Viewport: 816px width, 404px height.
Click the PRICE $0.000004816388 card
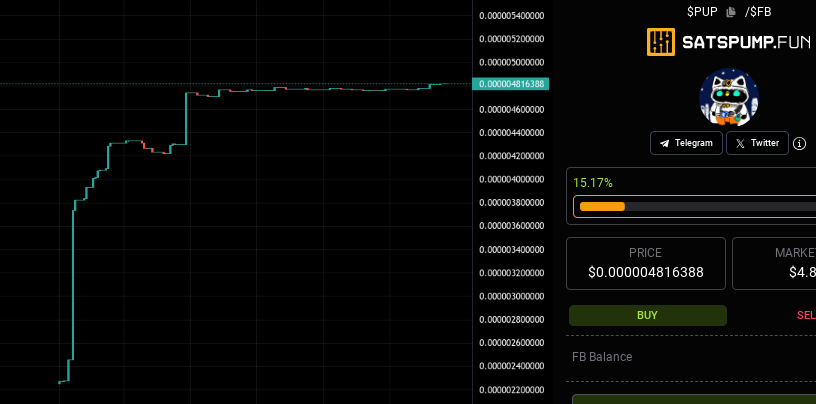[x=646, y=263]
